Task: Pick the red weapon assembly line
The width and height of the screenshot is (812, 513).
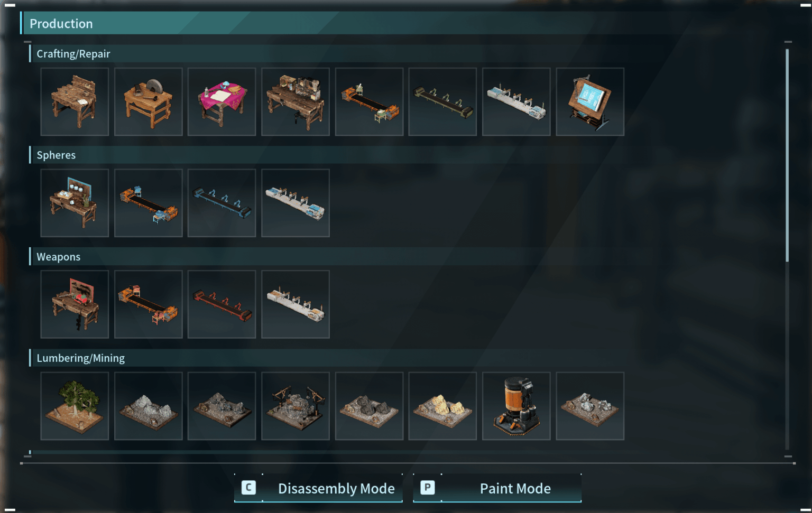Action: point(222,304)
